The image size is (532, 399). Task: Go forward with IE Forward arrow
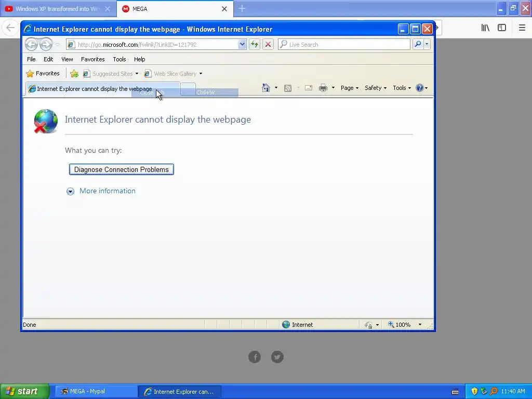pos(46,45)
